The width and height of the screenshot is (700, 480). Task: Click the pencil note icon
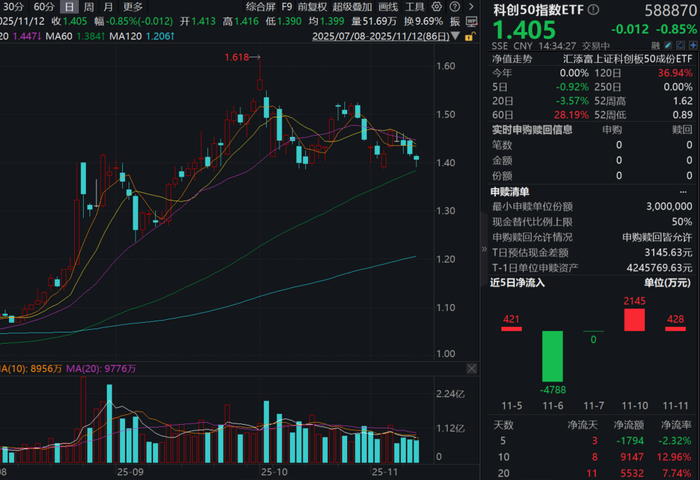668,45
